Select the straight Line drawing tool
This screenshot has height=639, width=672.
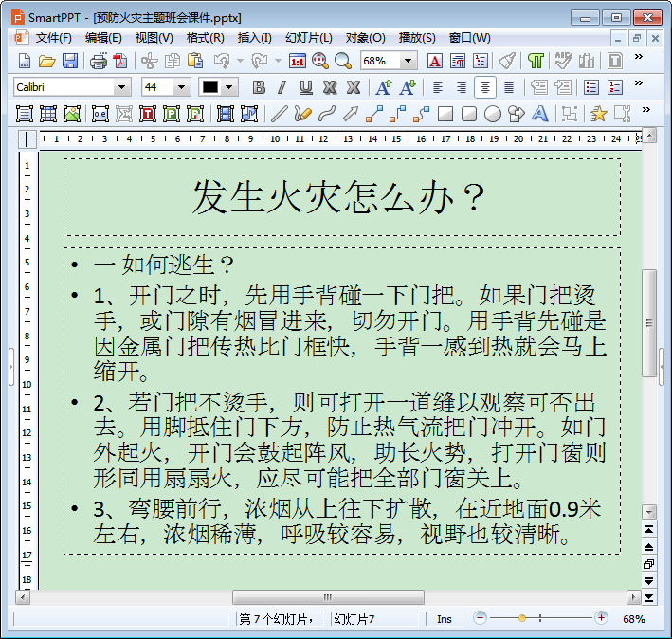click(279, 114)
